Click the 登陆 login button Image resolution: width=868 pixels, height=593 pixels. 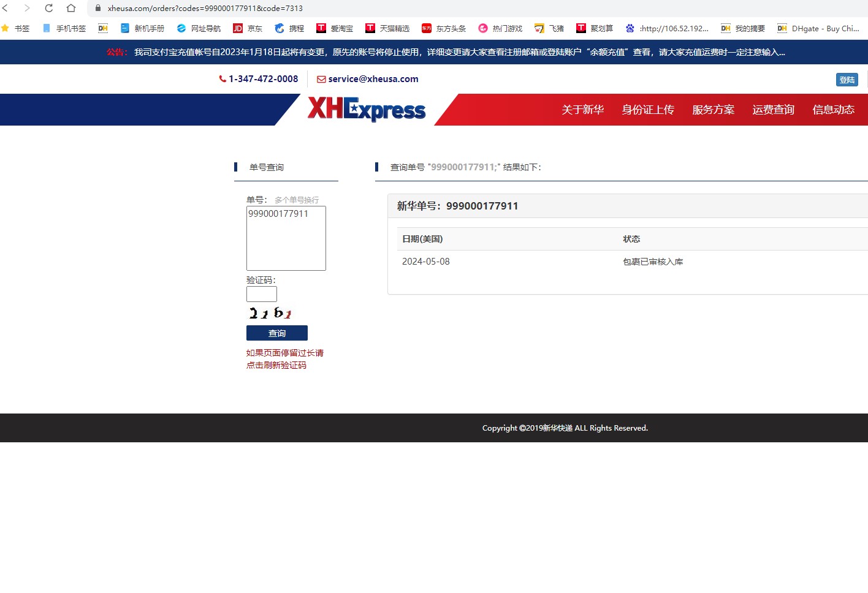(x=847, y=80)
